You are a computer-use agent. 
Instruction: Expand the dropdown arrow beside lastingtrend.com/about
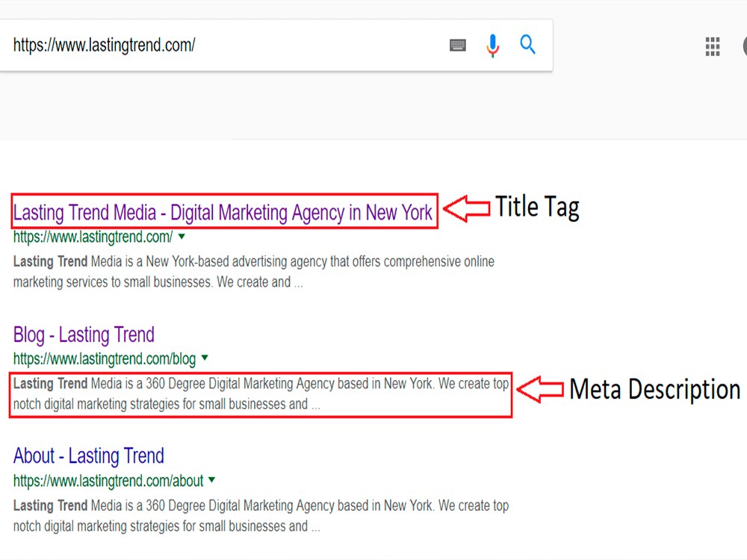pos(213,481)
